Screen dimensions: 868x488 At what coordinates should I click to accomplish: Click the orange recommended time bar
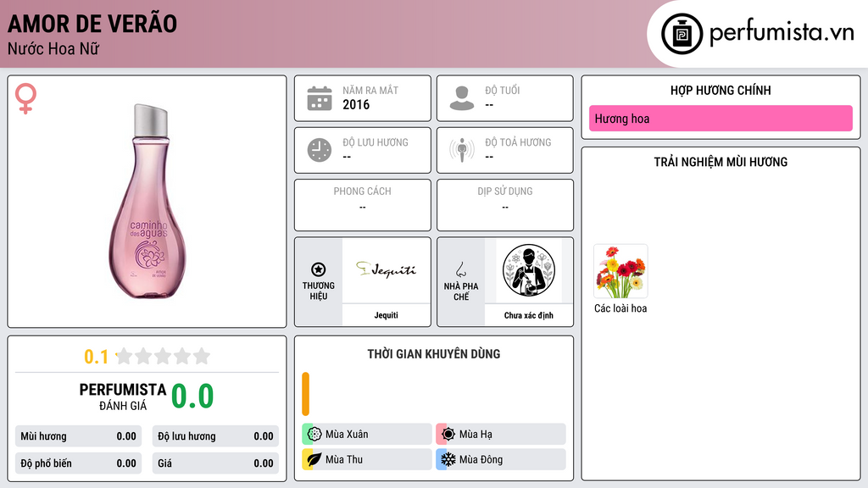click(x=305, y=394)
